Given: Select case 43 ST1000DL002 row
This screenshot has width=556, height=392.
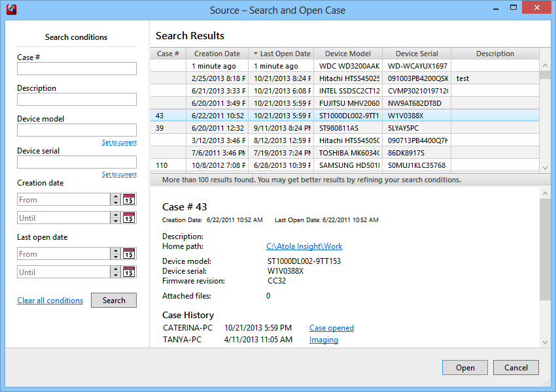Looking at the screenshot, I should (345, 116).
